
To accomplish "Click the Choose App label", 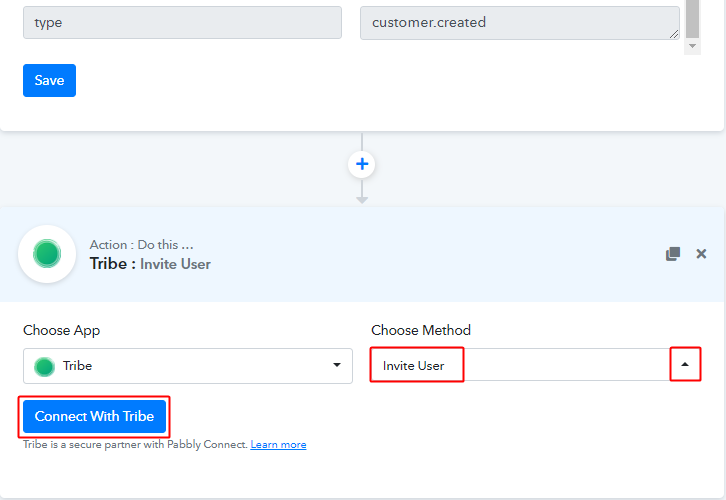I will pyautogui.click(x=62, y=331).
